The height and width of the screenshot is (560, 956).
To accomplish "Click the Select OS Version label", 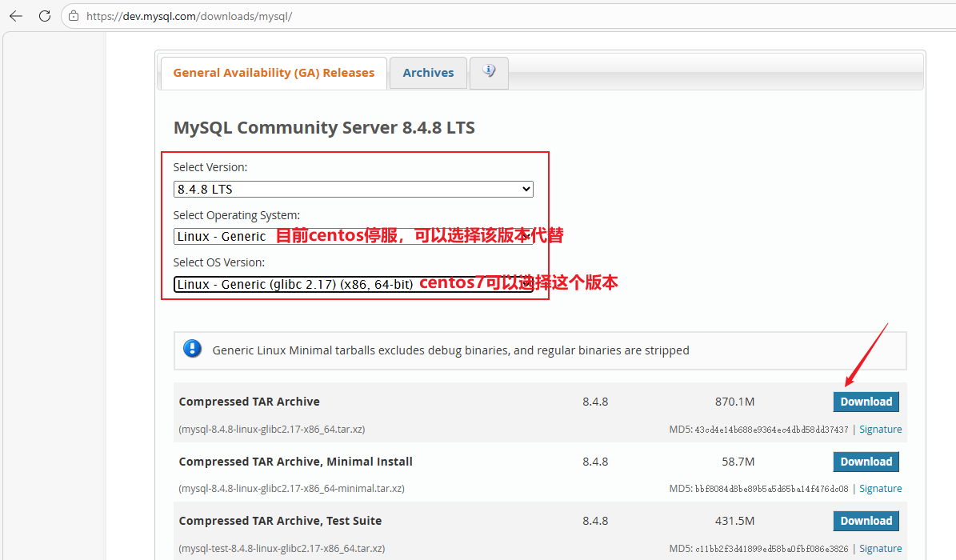I will coord(219,262).
